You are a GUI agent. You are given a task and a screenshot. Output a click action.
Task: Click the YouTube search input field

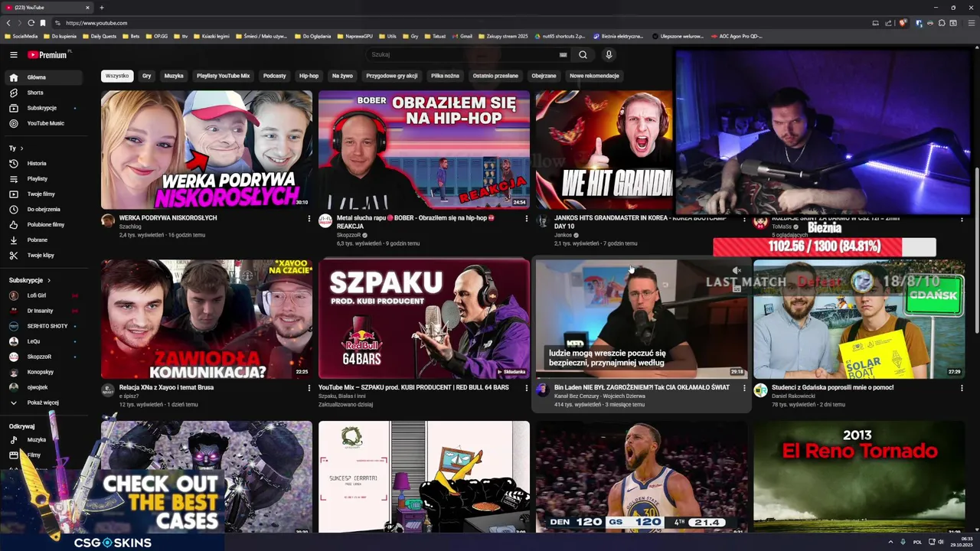point(463,54)
